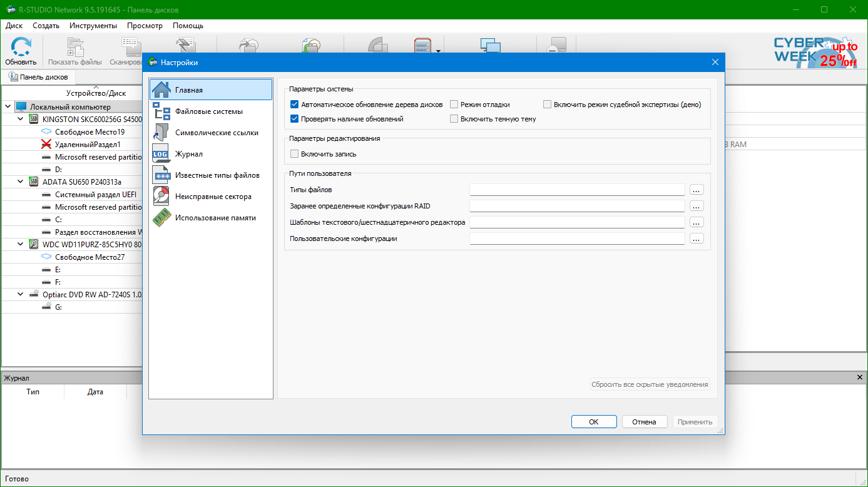Click the OK button in settings
This screenshot has width=868, height=487.
click(x=594, y=422)
